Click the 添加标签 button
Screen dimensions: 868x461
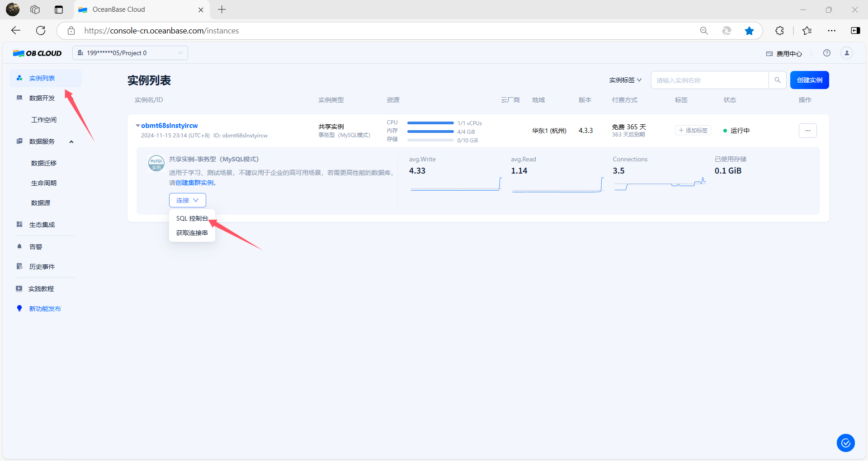pyautogui.click(x=693, y=131)
